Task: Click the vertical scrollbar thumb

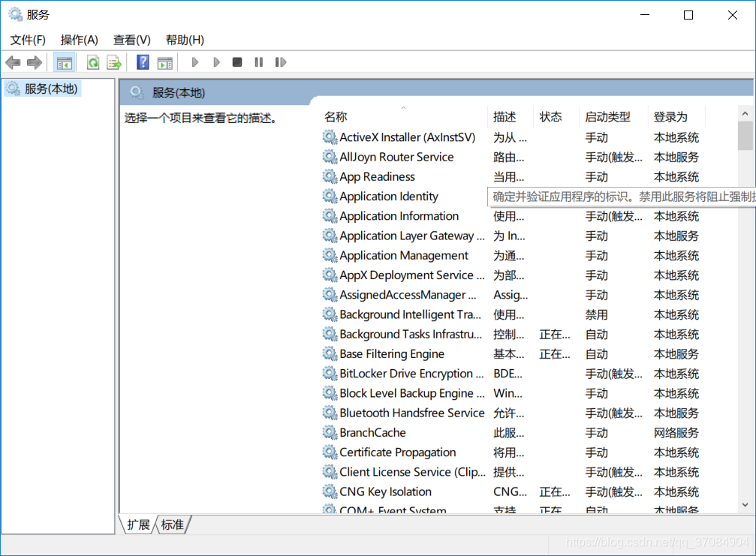Action: (745, 136)
